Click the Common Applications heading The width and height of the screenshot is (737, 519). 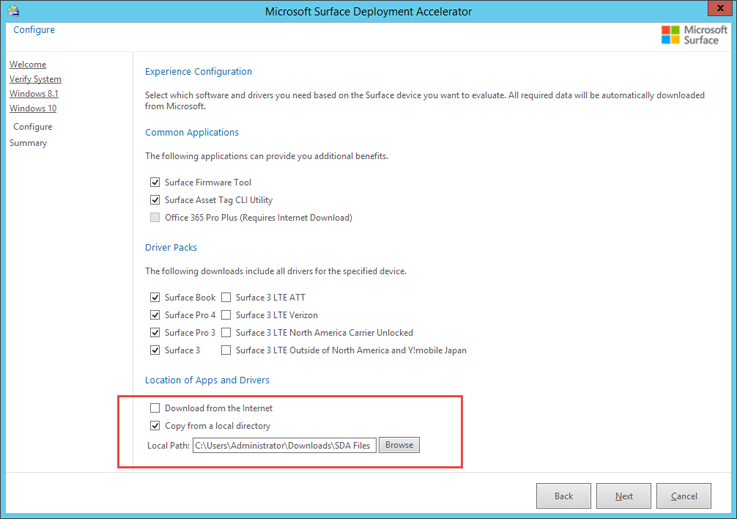tap(192, 133)
